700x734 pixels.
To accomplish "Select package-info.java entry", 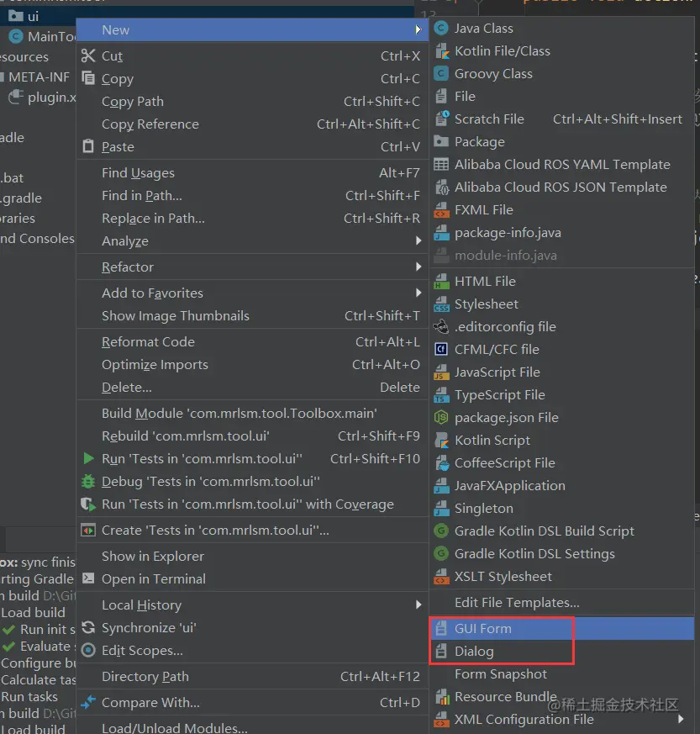I will pos(561,233).
